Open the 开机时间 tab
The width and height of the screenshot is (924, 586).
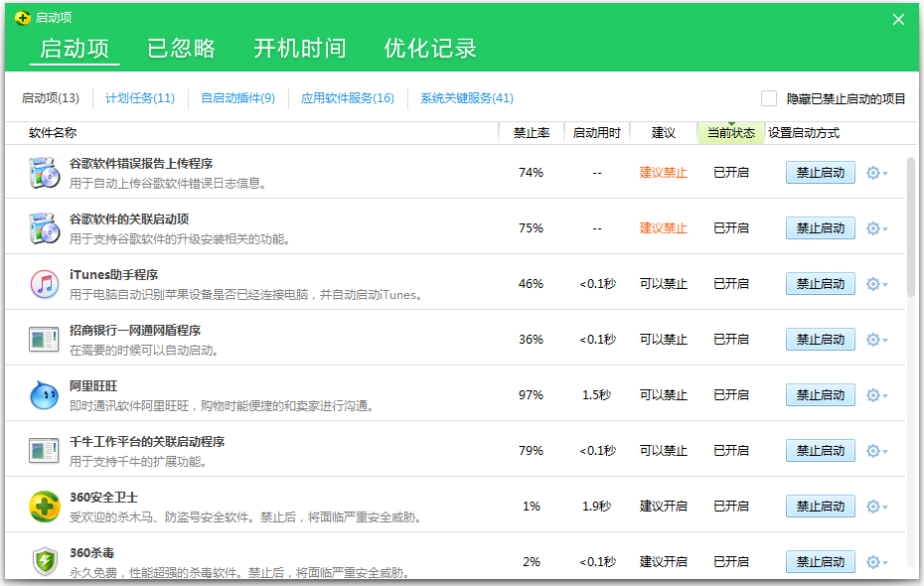299,49
